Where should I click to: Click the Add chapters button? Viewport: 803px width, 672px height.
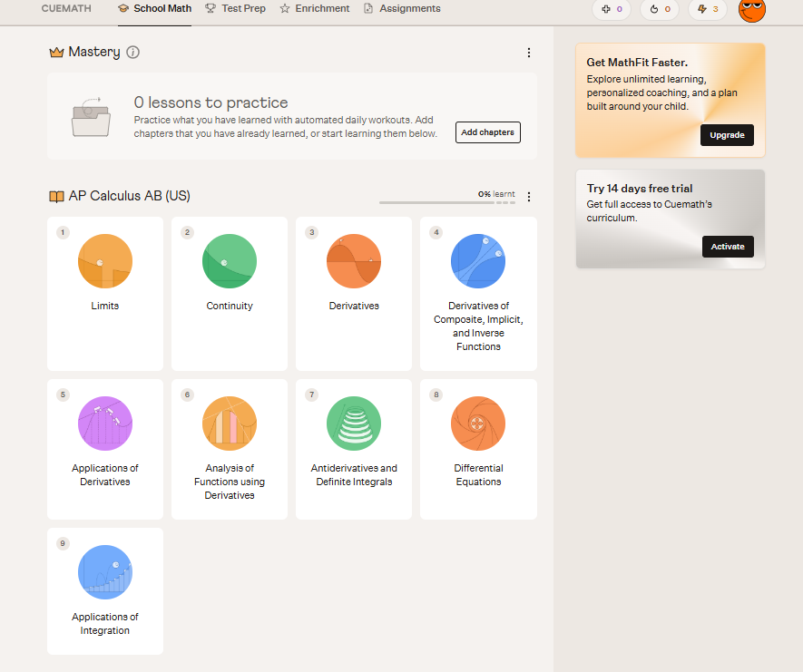pos(488,132)
